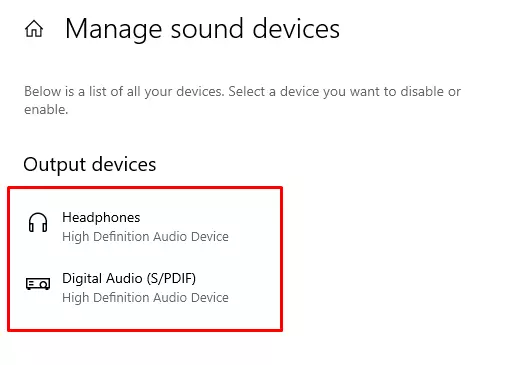This screenshot has width=512, height=365.
Task: Expand Headphones entry to show Disable option
Action: [x=145, y=227]
